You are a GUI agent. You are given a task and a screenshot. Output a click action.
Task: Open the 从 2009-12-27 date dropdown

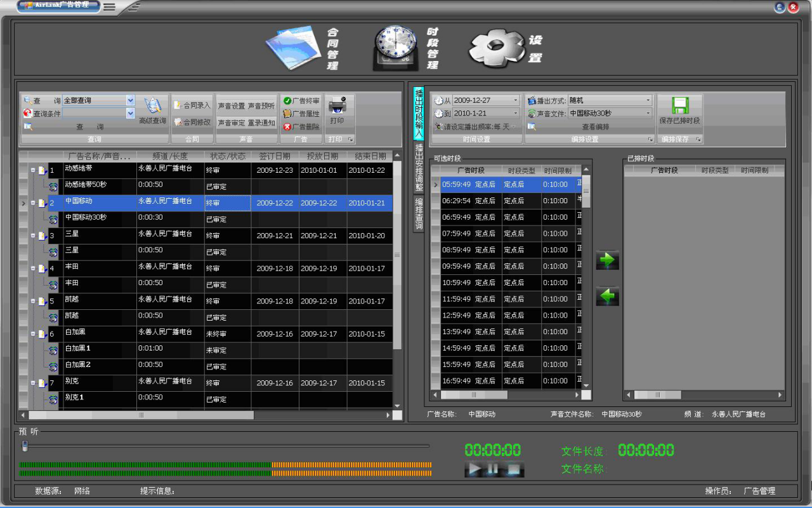click(516, 100)
